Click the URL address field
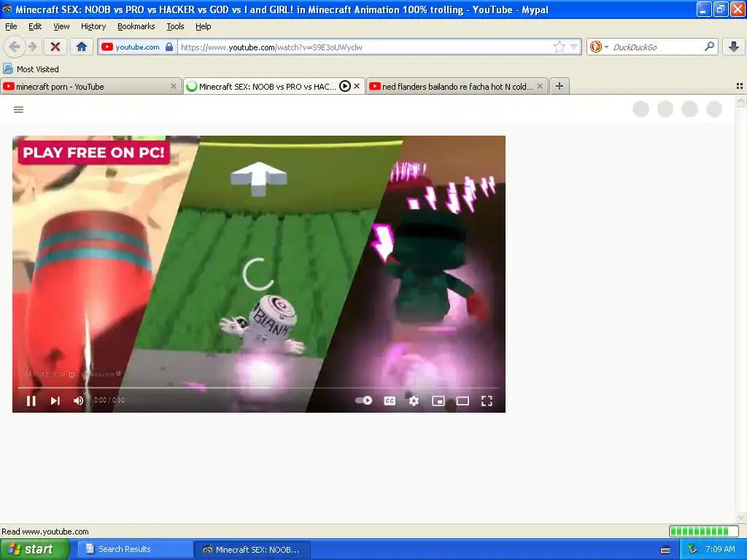Screen dimensions: 747x560 365,47
